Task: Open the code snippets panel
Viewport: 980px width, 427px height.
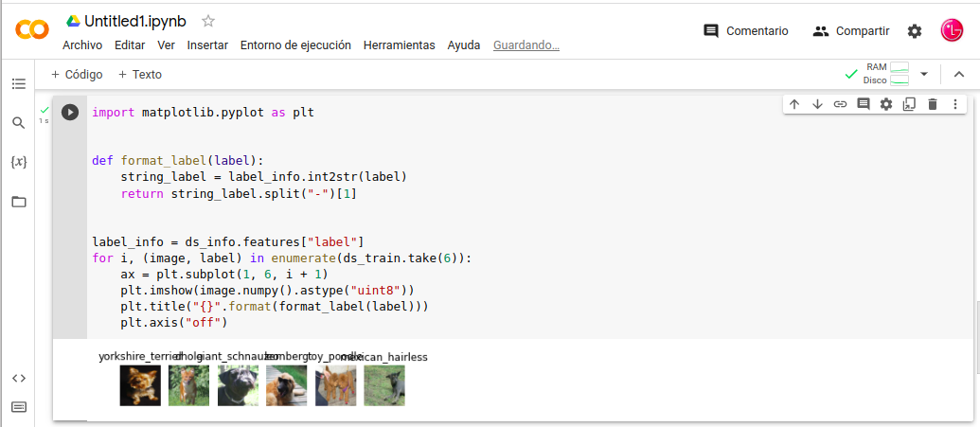Action: [x=19, y=378]
